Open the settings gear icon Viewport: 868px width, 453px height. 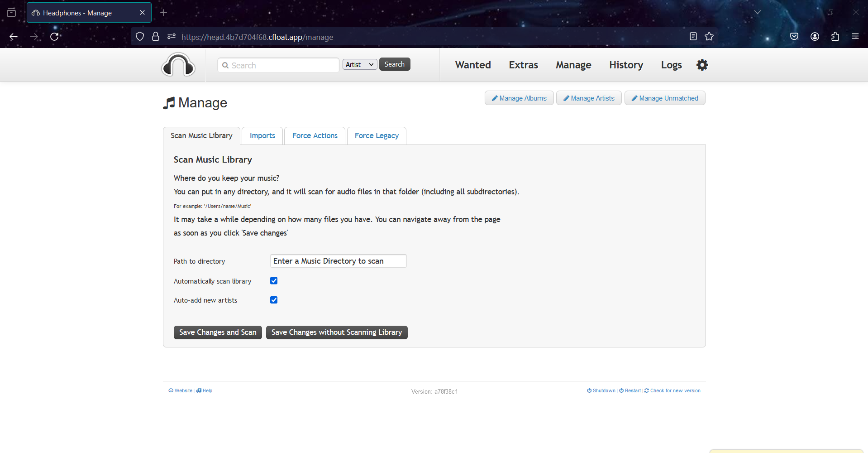[702, 65]
